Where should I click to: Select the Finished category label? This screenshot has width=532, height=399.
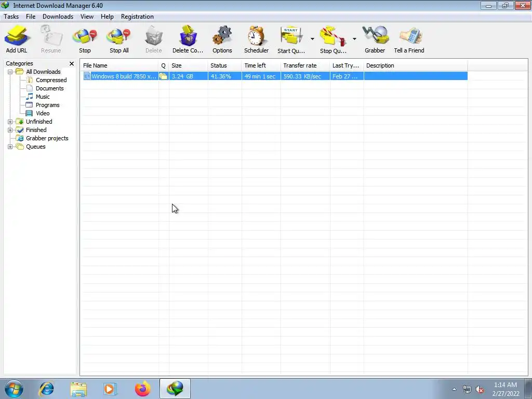pyautogui.click(x=36, y=130)
